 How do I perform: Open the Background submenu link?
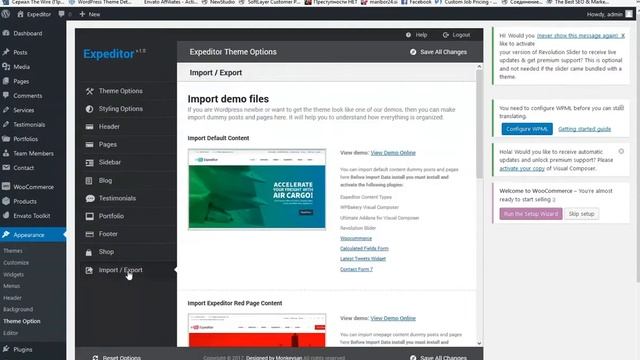pyautogui.click(x=18, y=309)
